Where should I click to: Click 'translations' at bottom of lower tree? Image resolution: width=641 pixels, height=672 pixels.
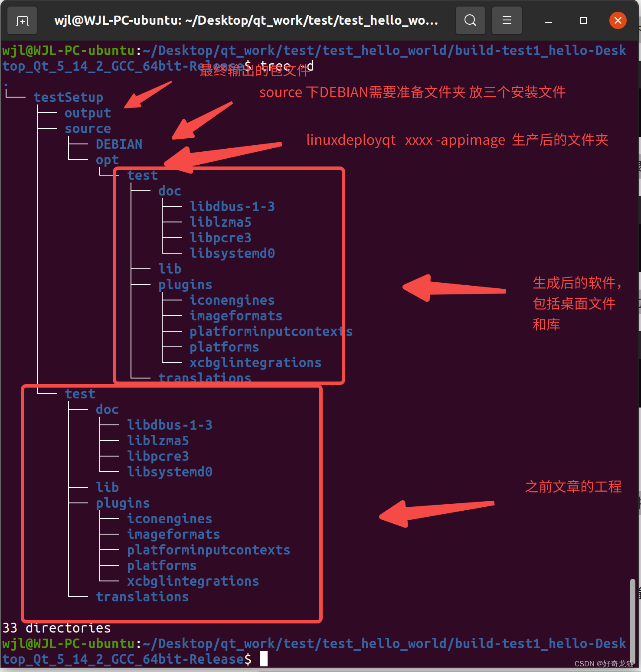coord(142,597)
